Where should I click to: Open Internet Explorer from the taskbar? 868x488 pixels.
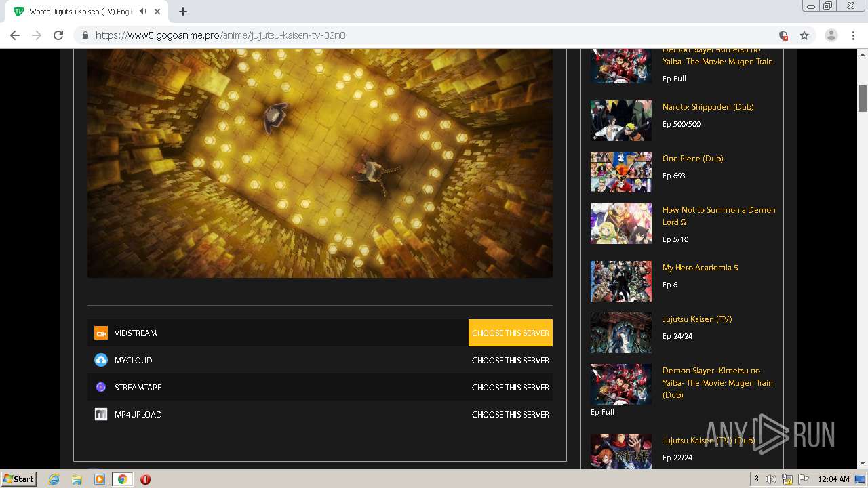pos(54,479)
